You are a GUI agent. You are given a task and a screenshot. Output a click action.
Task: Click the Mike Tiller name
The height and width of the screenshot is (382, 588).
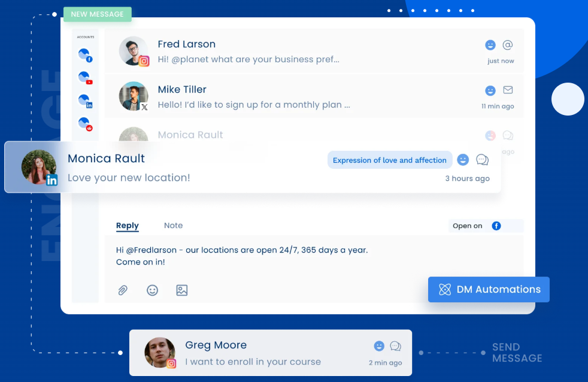click(182, 89)
